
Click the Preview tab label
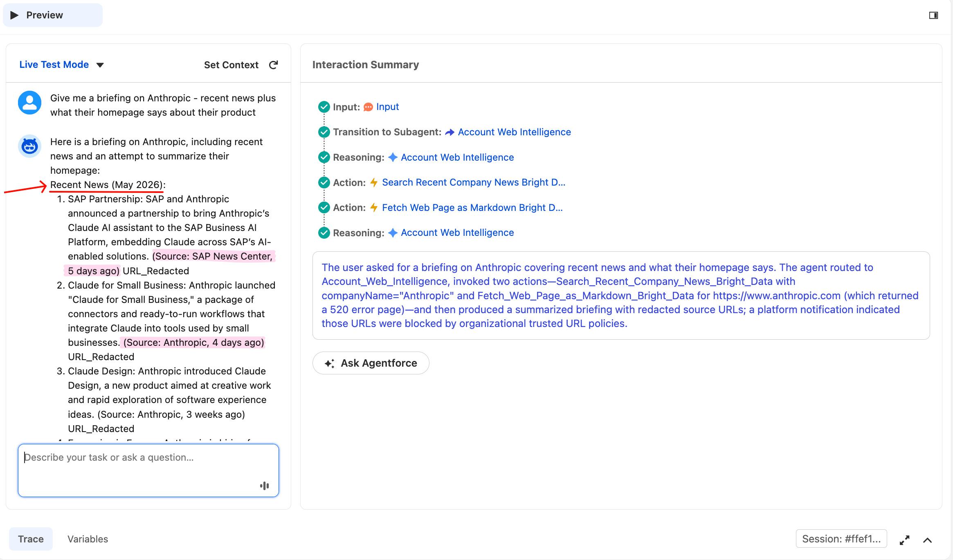45,15
